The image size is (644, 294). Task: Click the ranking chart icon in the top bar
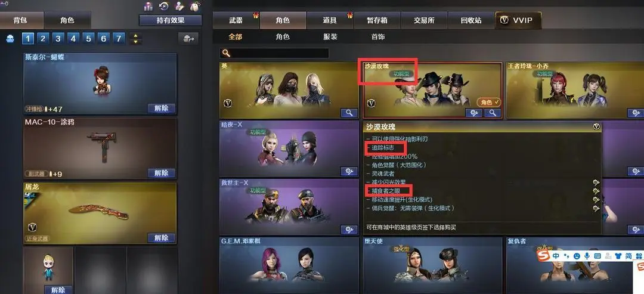(148, 6)
